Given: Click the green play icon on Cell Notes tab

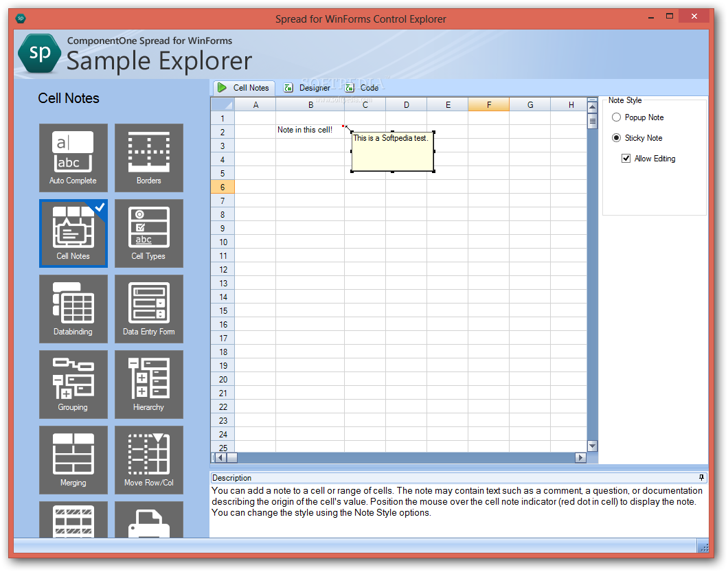Looking at the screenshot, I should (x=222, y=87).
